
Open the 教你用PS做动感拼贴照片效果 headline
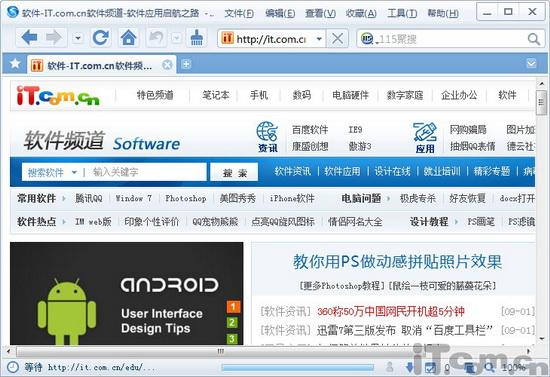pyautogui.click(x=397, y=262)
